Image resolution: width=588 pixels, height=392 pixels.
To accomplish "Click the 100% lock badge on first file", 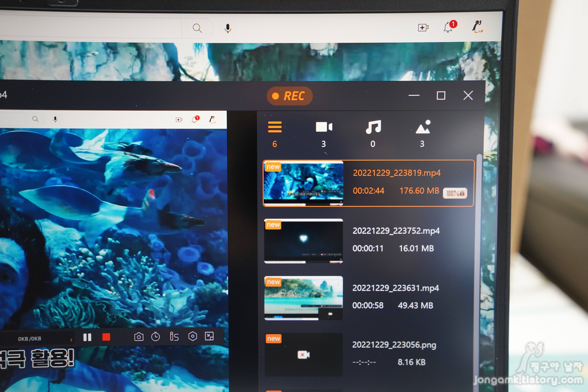I will coord(455,193).
